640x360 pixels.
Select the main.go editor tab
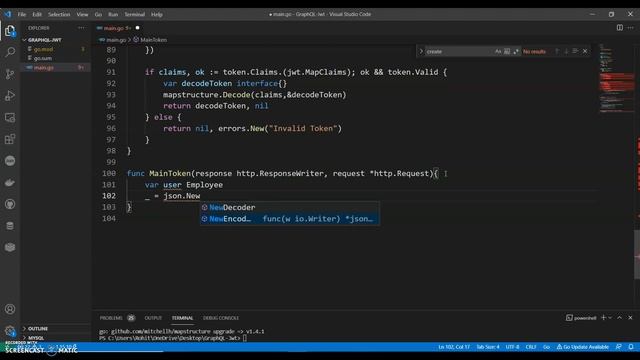click(x=118, y=28)
